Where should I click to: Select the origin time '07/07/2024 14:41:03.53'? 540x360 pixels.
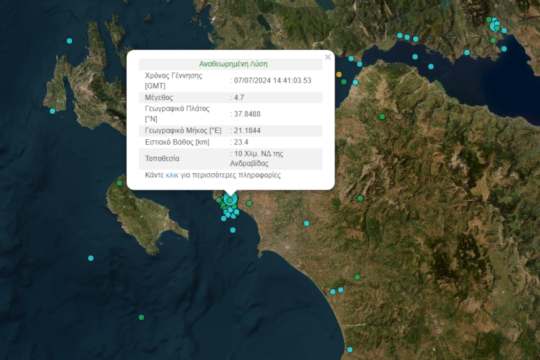pos(272,81)
